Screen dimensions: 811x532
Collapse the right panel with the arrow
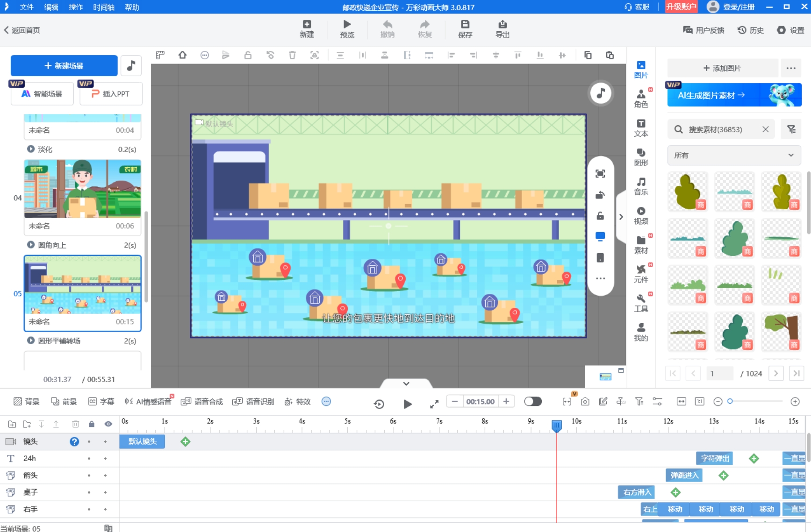point(621,217)
